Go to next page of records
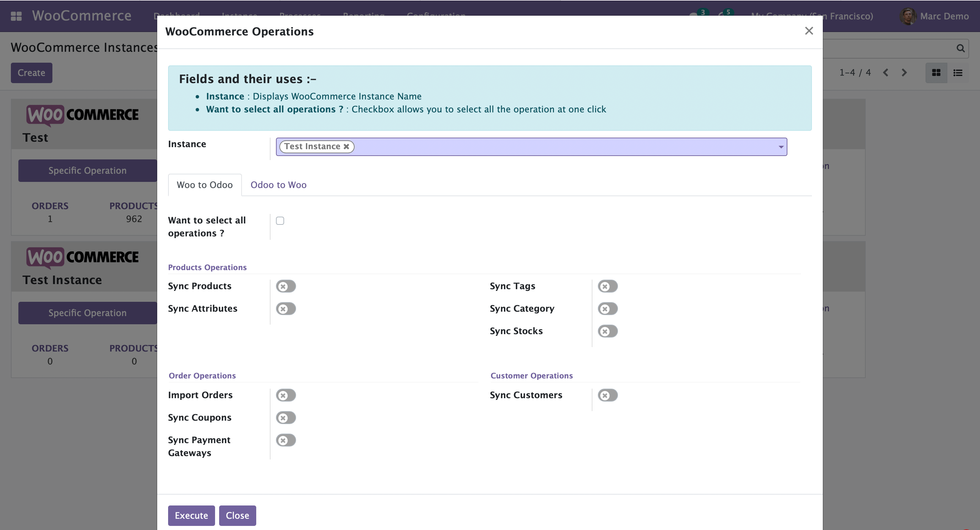The width and height of the screenshot is (980, 530). [904, 73]
